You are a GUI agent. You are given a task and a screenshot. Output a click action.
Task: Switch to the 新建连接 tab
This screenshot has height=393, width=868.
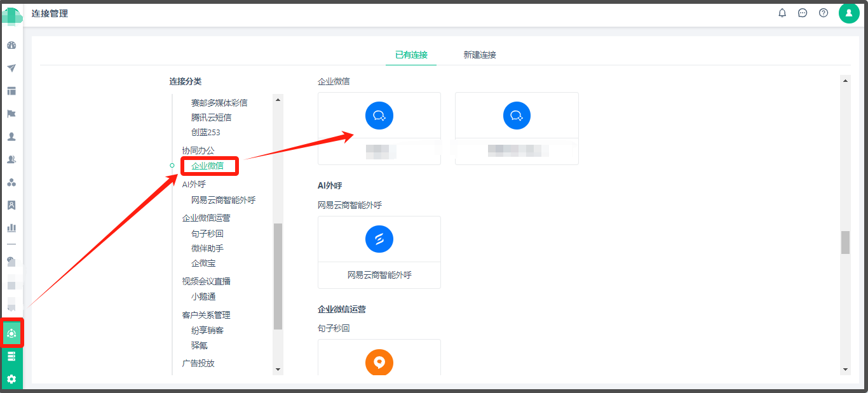(480, 55)
